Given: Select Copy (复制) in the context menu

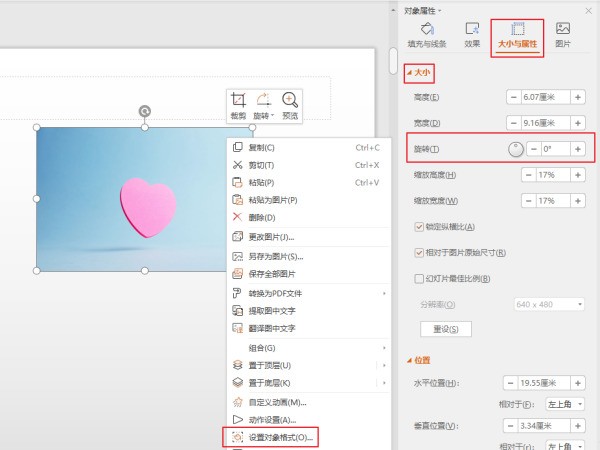Looking at the screenshot, I should coord(262,147).
